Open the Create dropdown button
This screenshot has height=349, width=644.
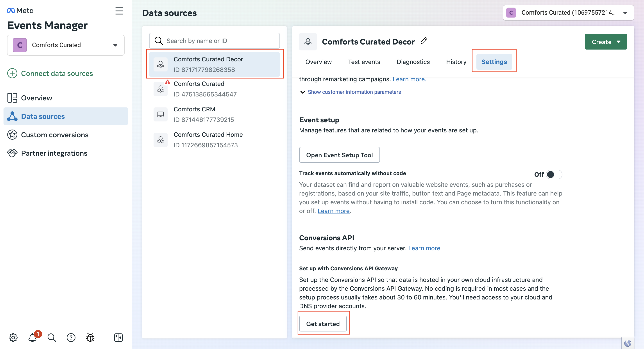pyautogui.click(x=606, y=42)
